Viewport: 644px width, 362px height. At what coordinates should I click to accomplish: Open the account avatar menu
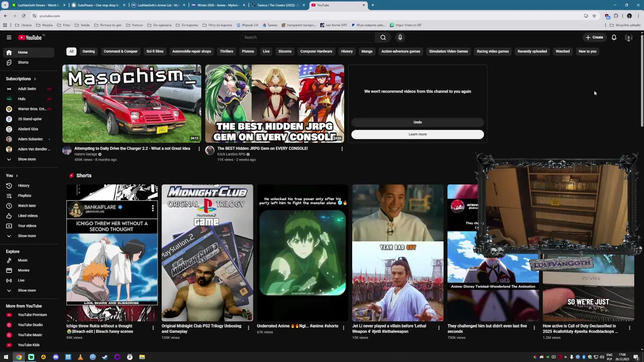pyautogui.click(x=628, y=37)
